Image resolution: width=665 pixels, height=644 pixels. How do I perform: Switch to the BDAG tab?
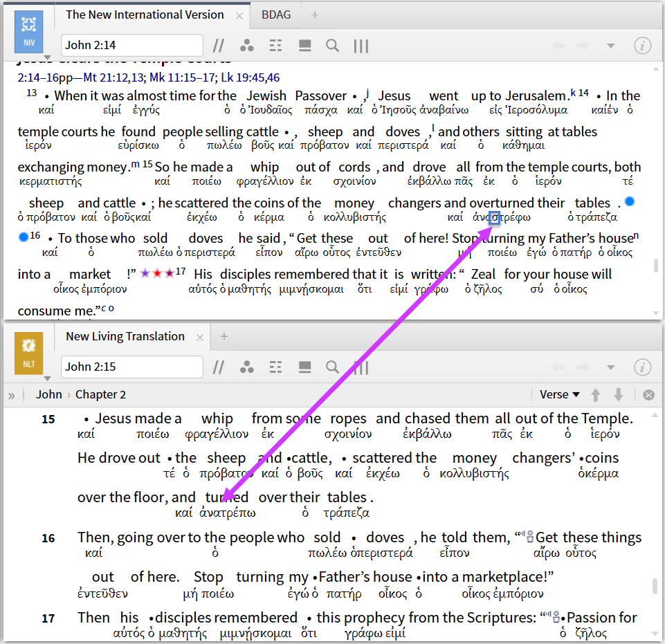coord(276,15)
